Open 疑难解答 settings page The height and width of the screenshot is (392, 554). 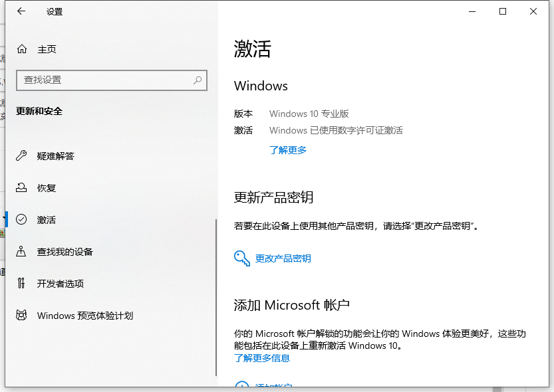click(x=55, y=156)
